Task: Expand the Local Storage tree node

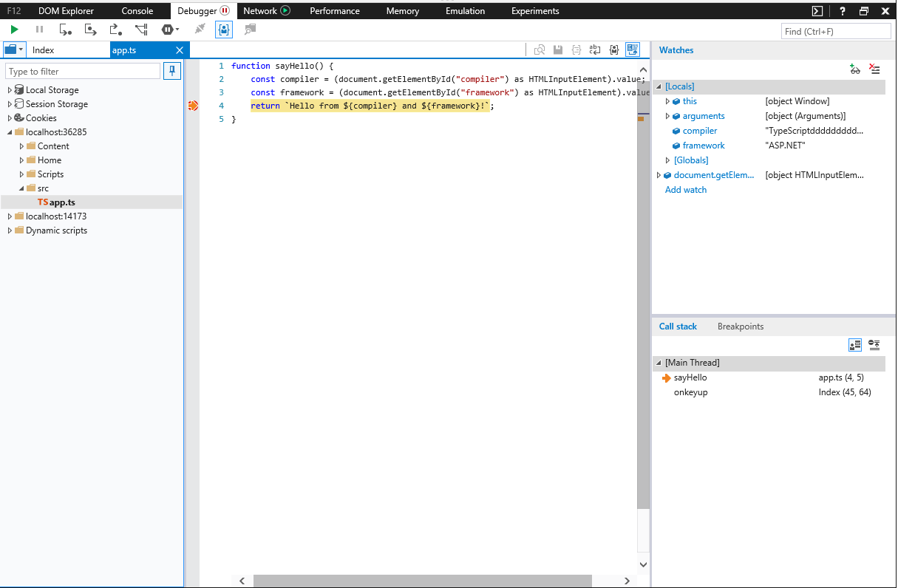Action: (x=10, y=90)
